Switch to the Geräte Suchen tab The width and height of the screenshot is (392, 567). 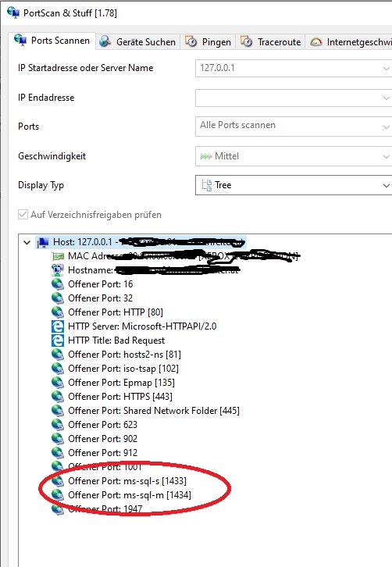click(x=137, y=42)
